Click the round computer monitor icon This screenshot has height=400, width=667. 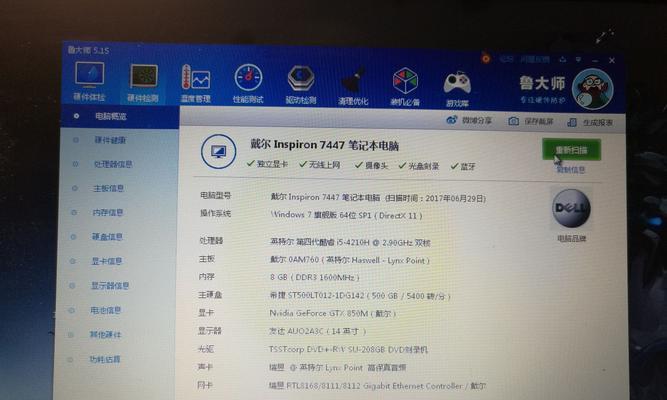pos(219,151)
